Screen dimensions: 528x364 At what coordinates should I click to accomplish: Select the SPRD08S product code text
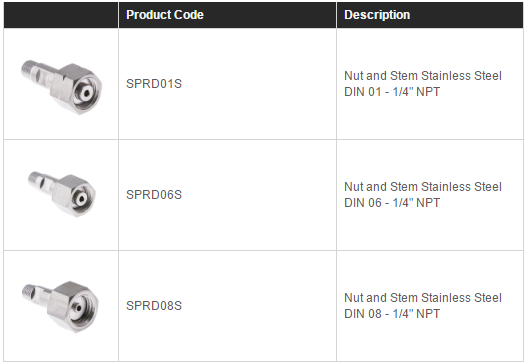tap(154, 306)
